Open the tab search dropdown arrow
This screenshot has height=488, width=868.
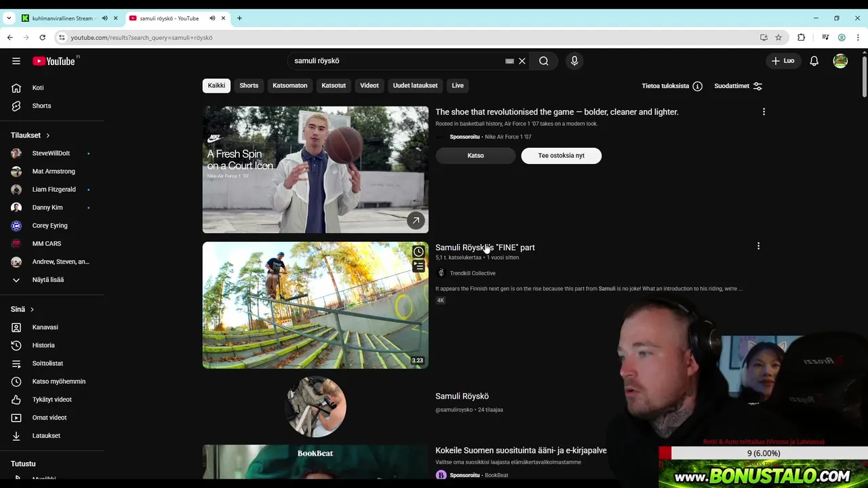[x=9, y=18]
